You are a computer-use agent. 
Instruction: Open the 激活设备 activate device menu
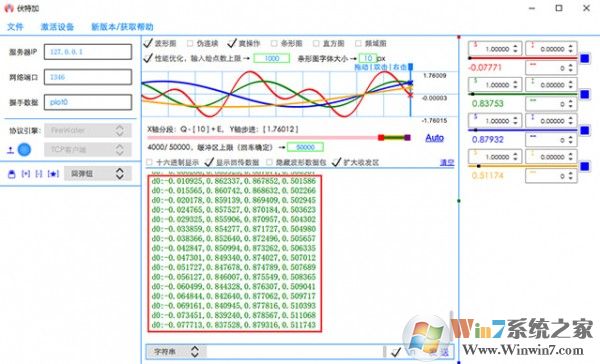57,27
